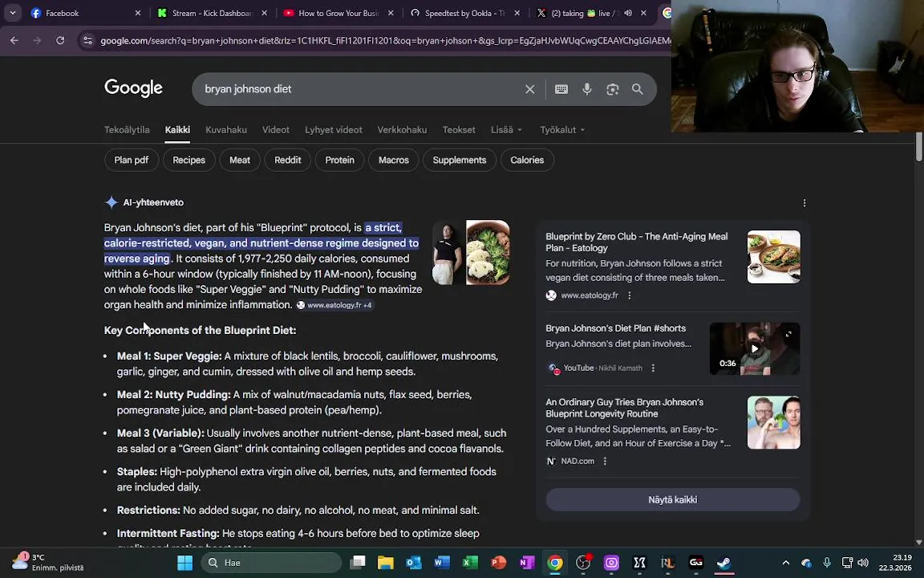Reload the page
This screenshot has width=924, height=578.
[60, 40]
